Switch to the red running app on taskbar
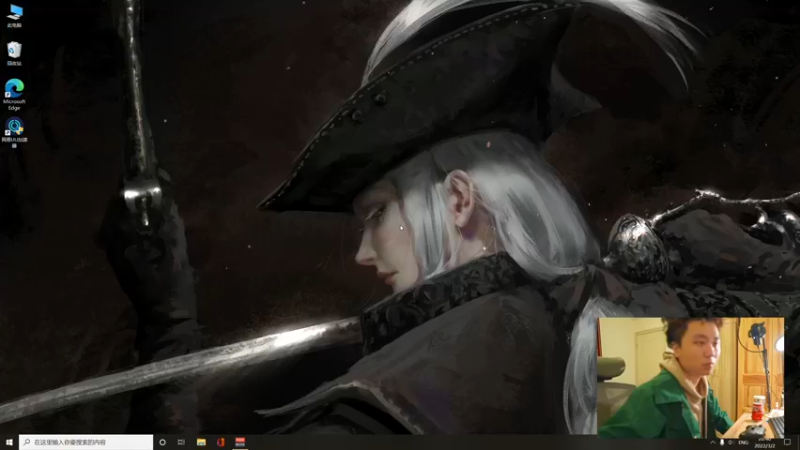The width and height of the screenshot is (800, 450). 240,442
